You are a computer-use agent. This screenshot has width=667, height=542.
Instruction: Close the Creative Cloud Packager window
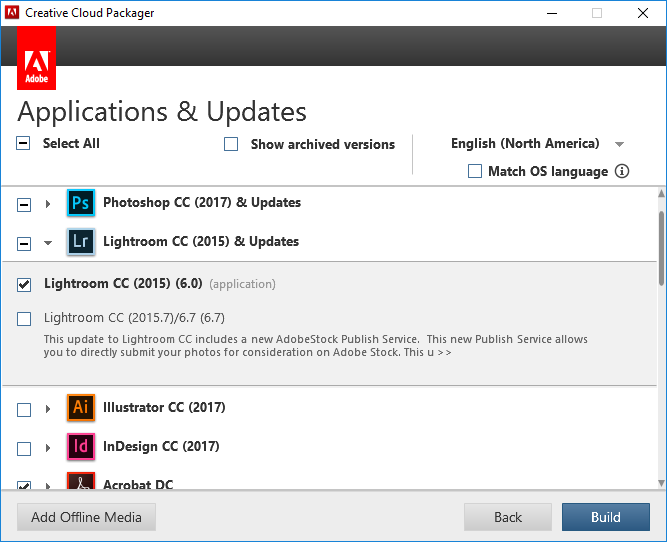point(643,13)
